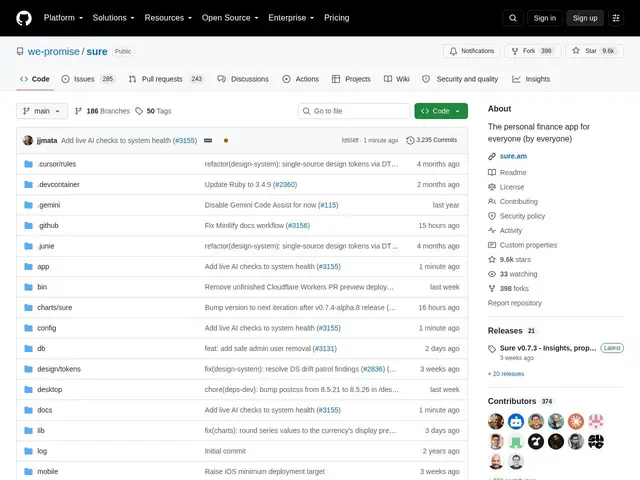640x480 pixels.
Task: Click the .gemini folder icon
Action: point(28,205)
